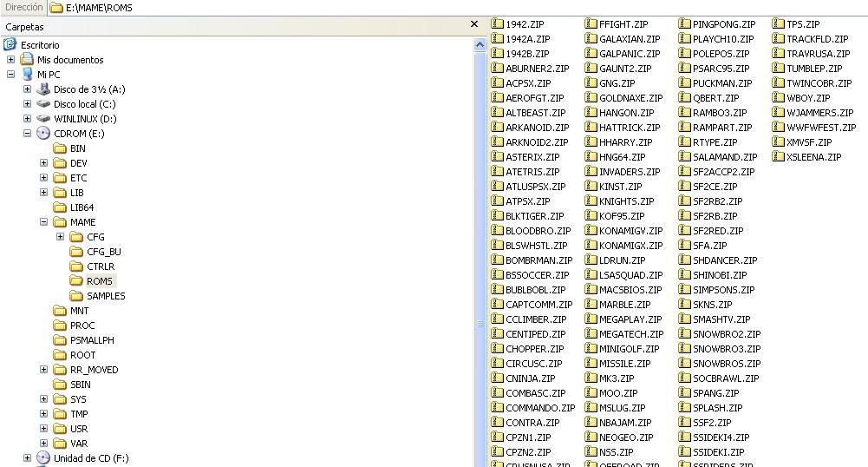Select the PUCKMAN.ZIP archive icon
Image resolution: width=868 pixels, height=467 pixels.
tap(684, 83)
